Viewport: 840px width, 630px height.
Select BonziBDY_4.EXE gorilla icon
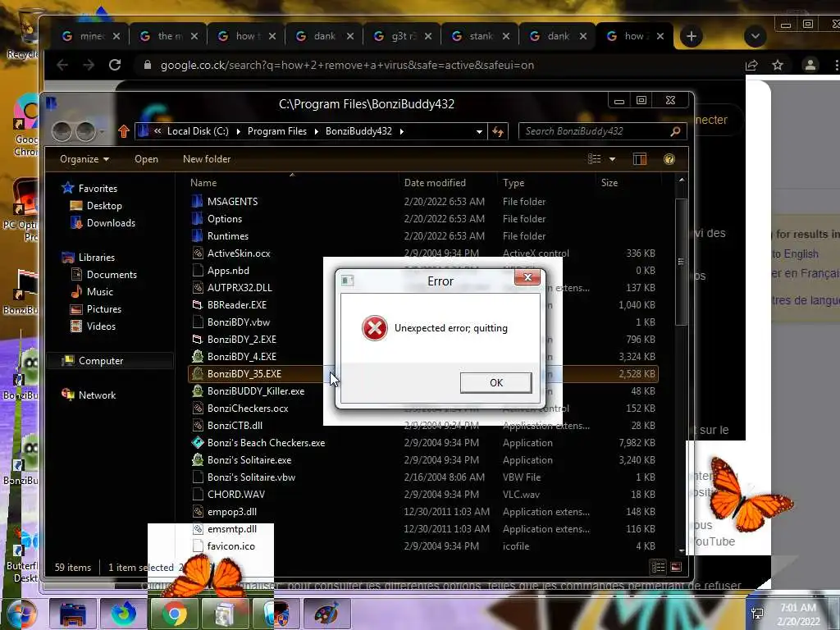(197, 356)
